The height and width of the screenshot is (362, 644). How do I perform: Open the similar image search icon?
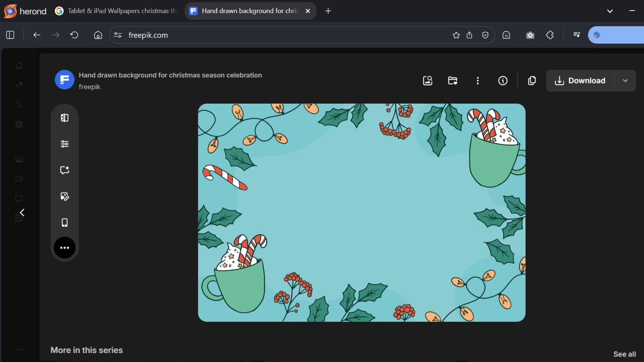[428, 80]
